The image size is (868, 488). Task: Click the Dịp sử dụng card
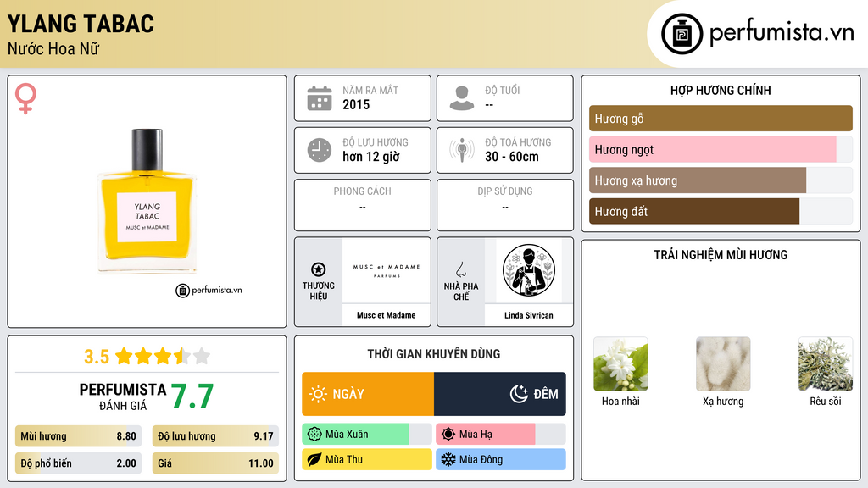pyautogui.click(x=505, y=205)
